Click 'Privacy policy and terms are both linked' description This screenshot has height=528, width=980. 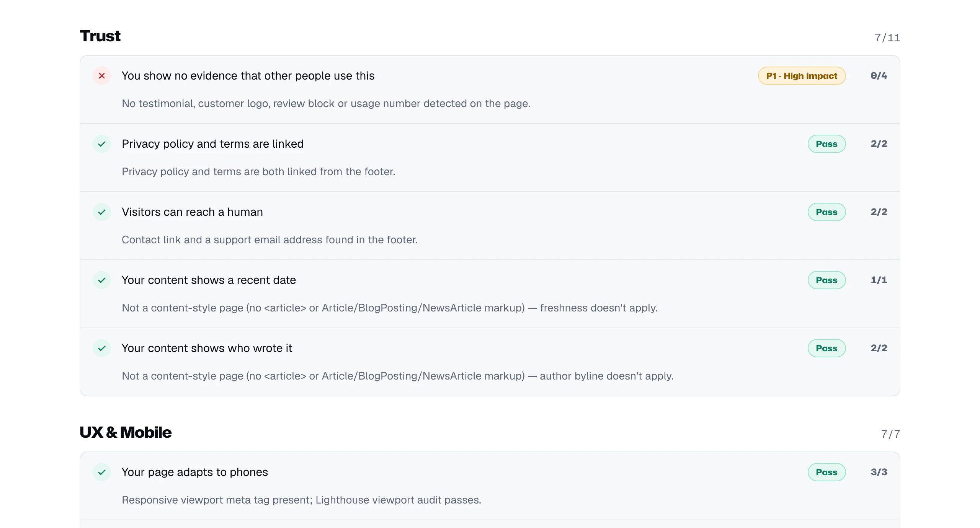click(258, 172)
